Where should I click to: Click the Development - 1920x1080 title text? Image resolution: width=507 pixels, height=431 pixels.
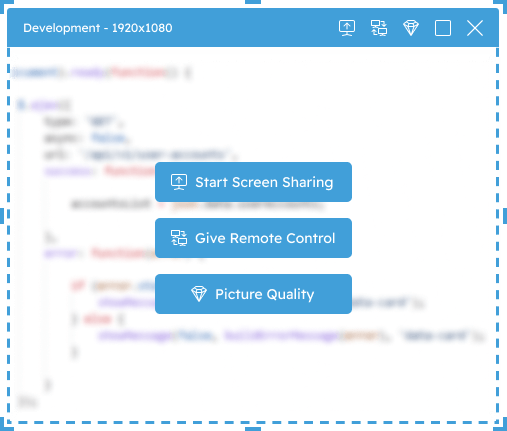tap(98, 28)
